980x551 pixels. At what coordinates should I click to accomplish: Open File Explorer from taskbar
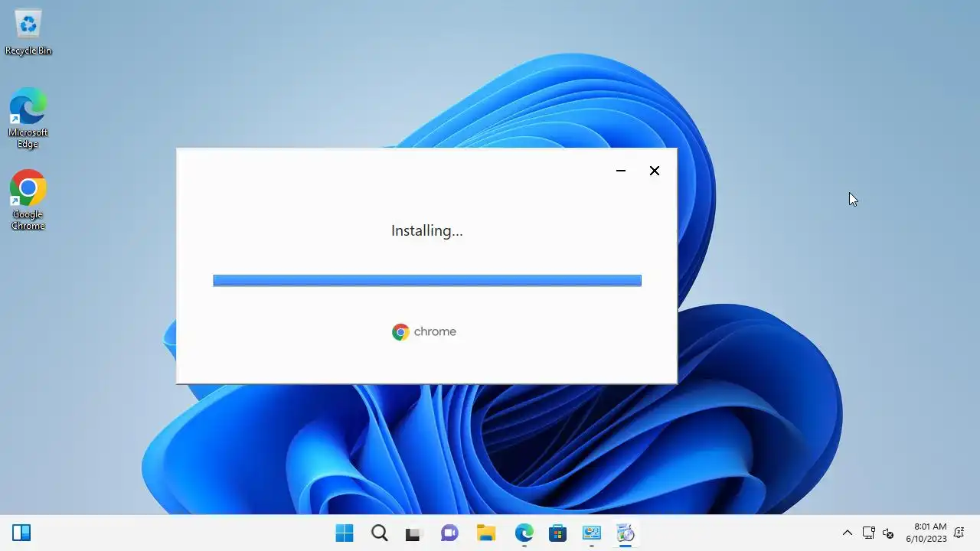(x=486, y=533)
